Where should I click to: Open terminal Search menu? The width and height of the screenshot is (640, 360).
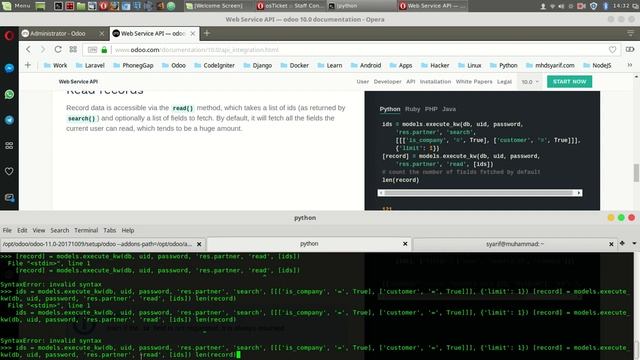[60, 230]
